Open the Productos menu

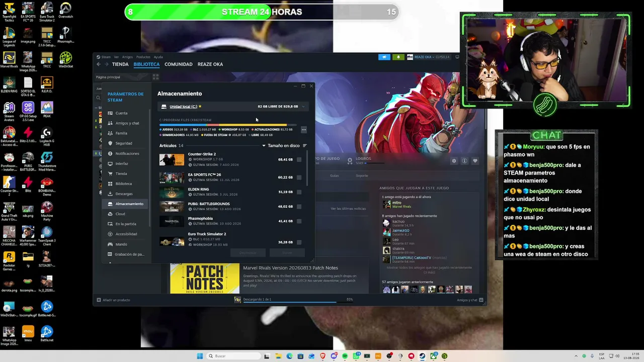point(143,57)
